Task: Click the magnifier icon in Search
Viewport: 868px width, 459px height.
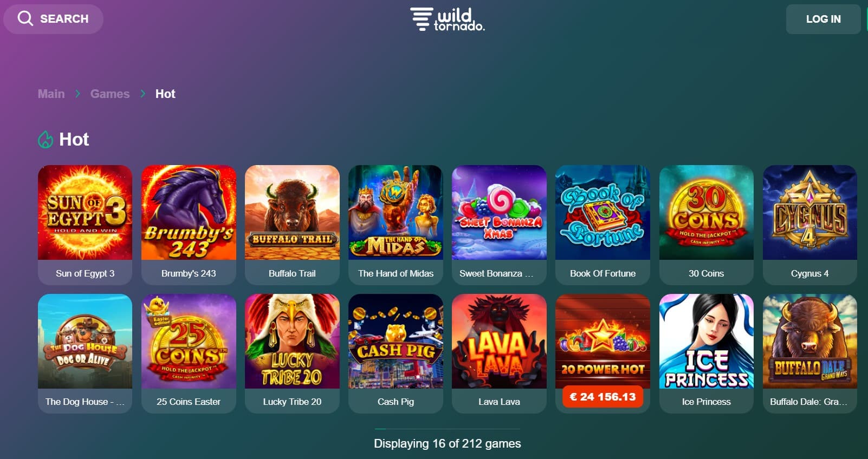Action: click(25, 19)
